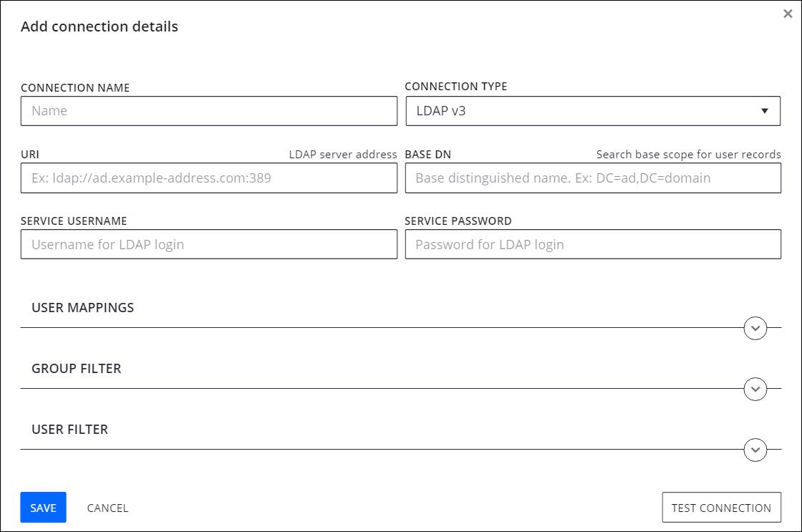Click the SERVICE USERNAME label
Image resolution: width=802 pixels, height=532 pixels.
[x=74, y=221]
